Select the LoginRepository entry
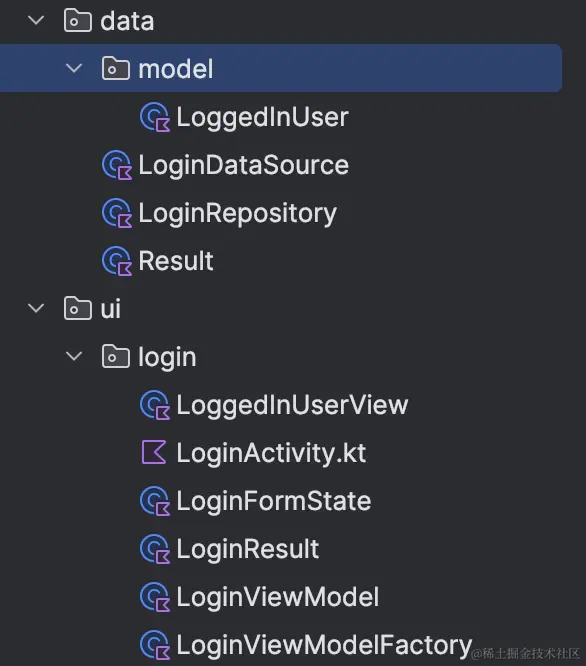The width and height of the screenshot is (586, 666). [238, 213]
